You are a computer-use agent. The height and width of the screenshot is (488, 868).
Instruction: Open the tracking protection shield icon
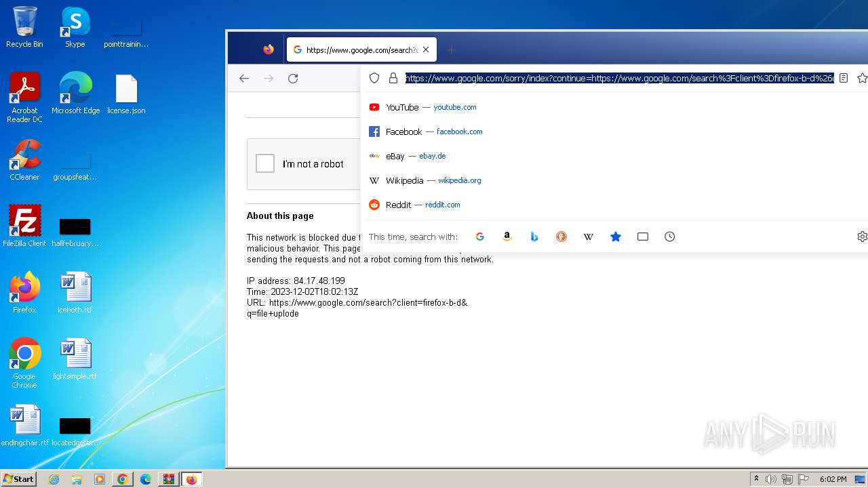pos(374,79)
